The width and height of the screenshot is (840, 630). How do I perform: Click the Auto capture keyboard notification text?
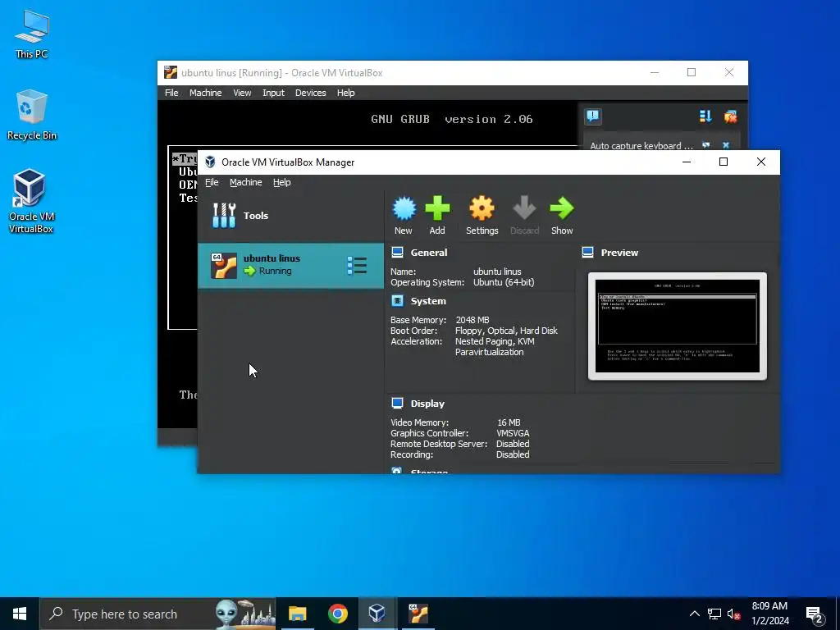(641, 146)
